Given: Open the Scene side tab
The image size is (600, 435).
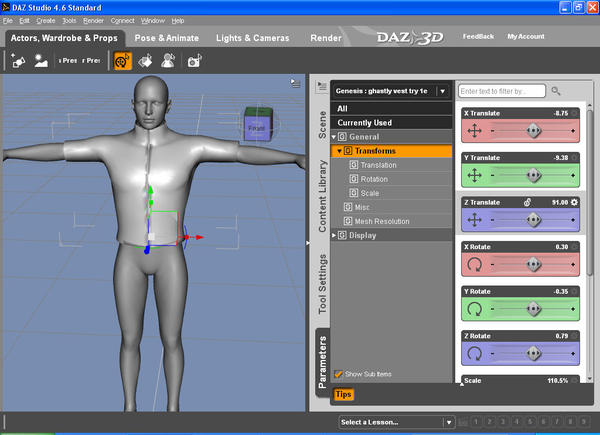Looking at the screenshot, I should tap(322, 125).
